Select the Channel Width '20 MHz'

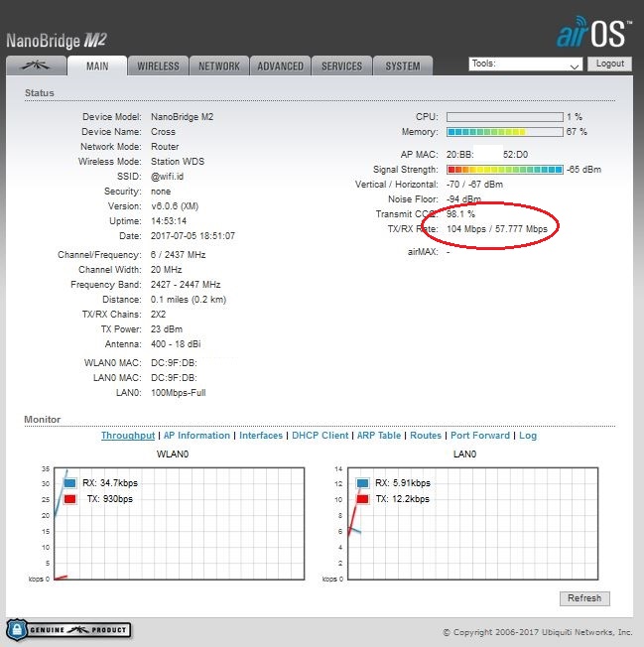(x=167, y=270)
